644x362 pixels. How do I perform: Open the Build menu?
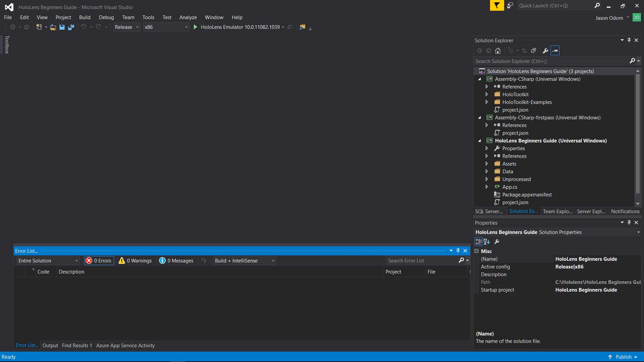[85, 17]
